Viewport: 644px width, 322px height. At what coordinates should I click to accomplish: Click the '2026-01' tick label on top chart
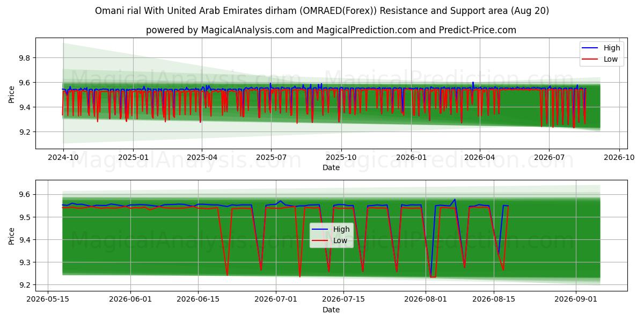(x=411, y=158)
